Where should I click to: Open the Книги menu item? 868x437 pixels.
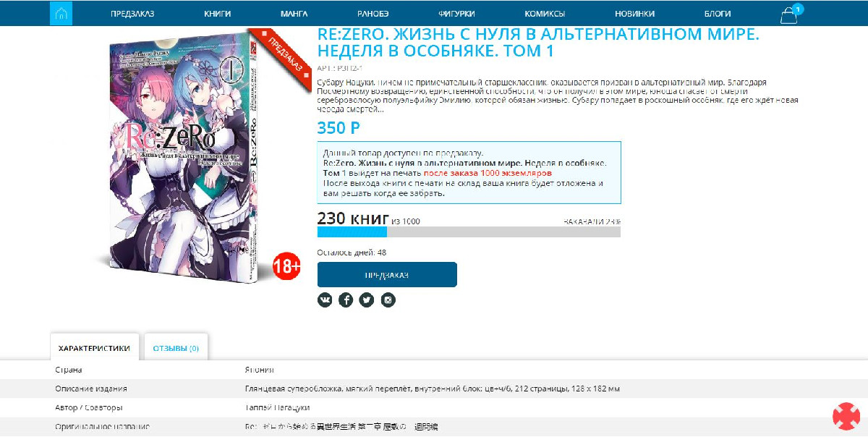point(218,14)
